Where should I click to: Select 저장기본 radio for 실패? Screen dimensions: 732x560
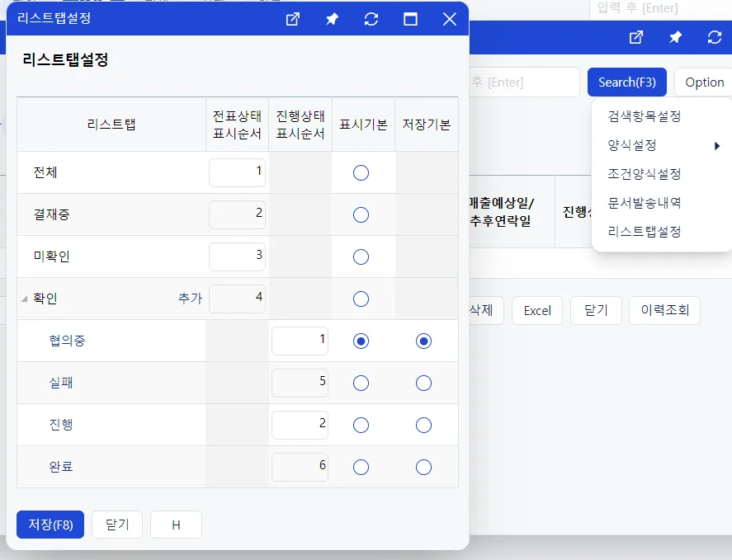[x=423, y=384]
